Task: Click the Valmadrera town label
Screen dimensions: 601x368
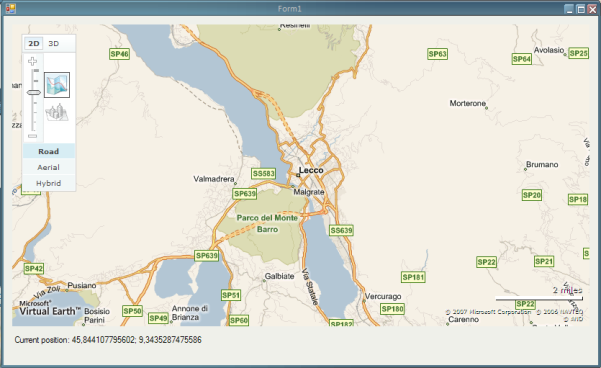Action: click(x=214, y=179)
